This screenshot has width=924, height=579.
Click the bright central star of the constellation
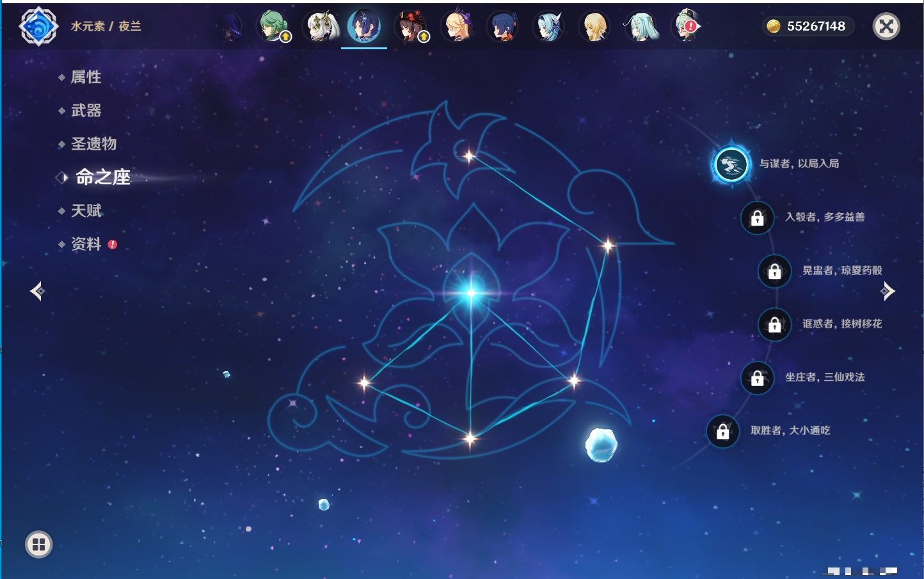tap(472, 293)
